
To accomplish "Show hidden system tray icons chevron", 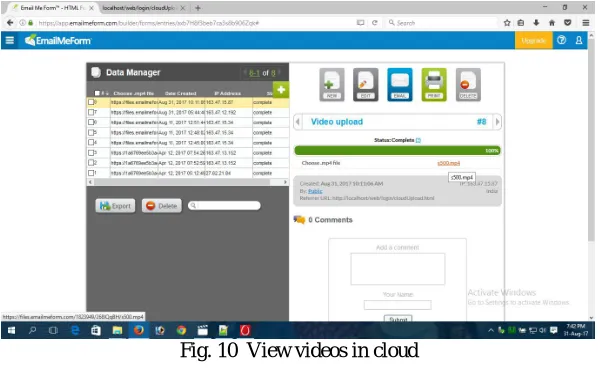I will click(x=491, y=330).
